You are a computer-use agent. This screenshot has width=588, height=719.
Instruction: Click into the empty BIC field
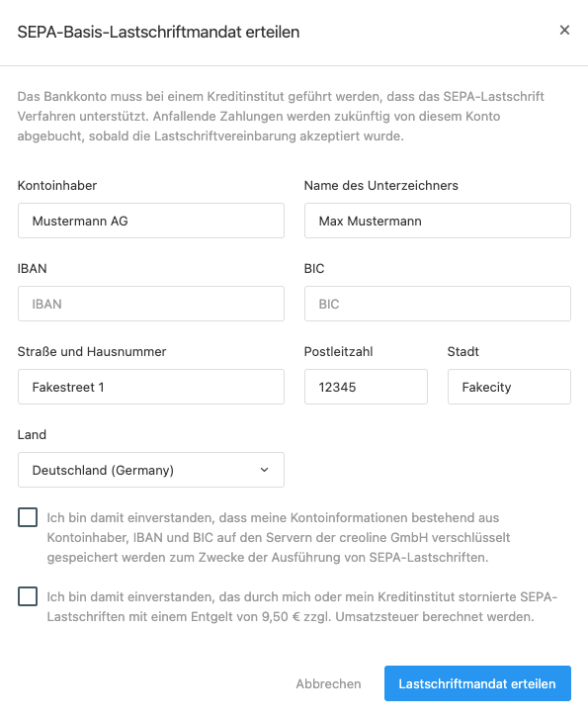(437, 304)
